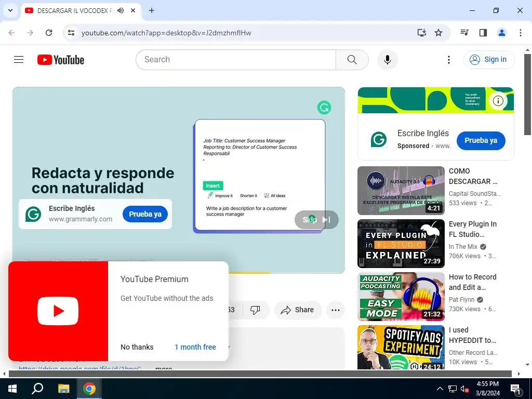Click Chrome icon in taskbar
This screenshot has height=399, width=532.
point(89,389)
